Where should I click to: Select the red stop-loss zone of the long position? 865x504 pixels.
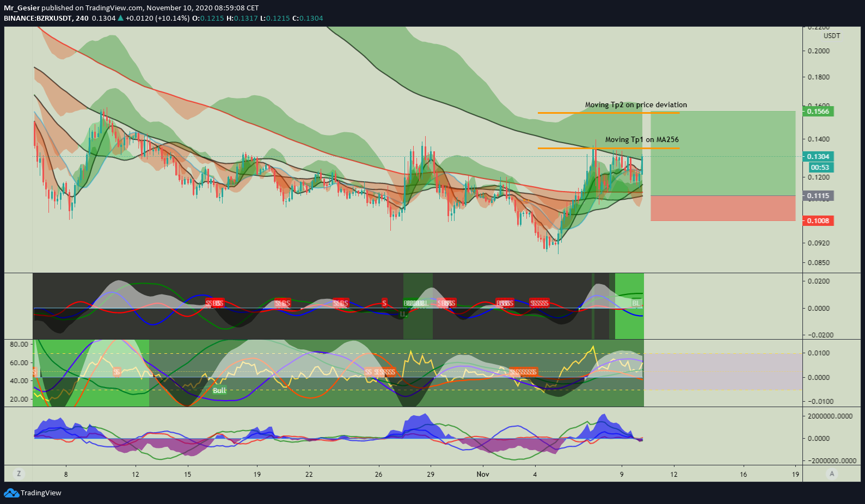click(x=723, y=208)
